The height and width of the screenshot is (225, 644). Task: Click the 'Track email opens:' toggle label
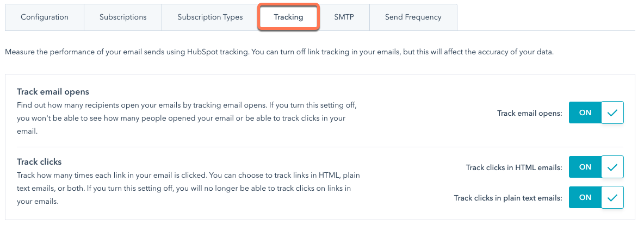point(529,113)
